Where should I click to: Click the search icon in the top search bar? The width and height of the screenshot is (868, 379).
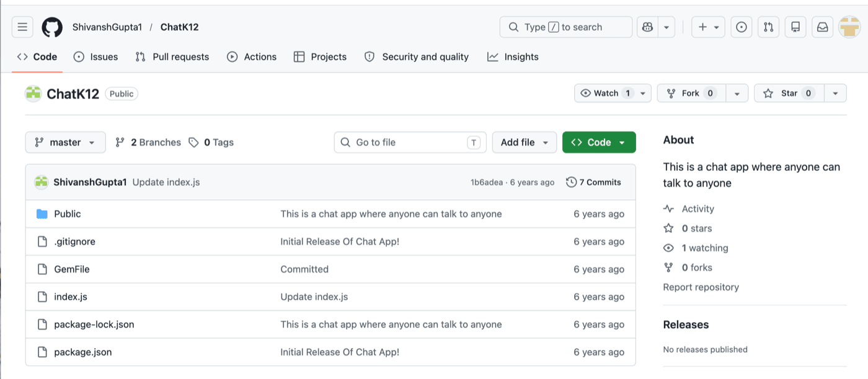click(x=513, y=27)
